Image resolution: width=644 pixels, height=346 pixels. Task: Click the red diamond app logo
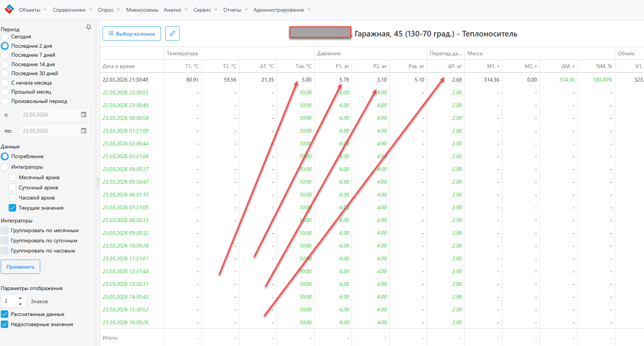tap(9, 9)
